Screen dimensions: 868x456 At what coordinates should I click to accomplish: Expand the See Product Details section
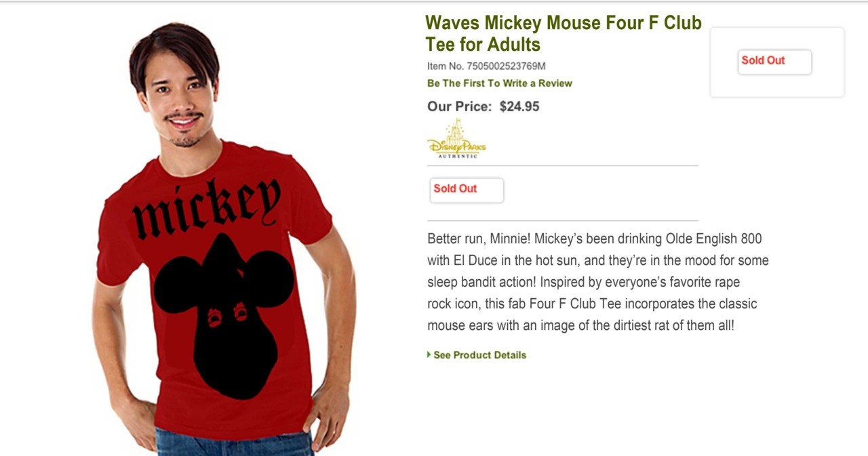(x=479, y=355)
